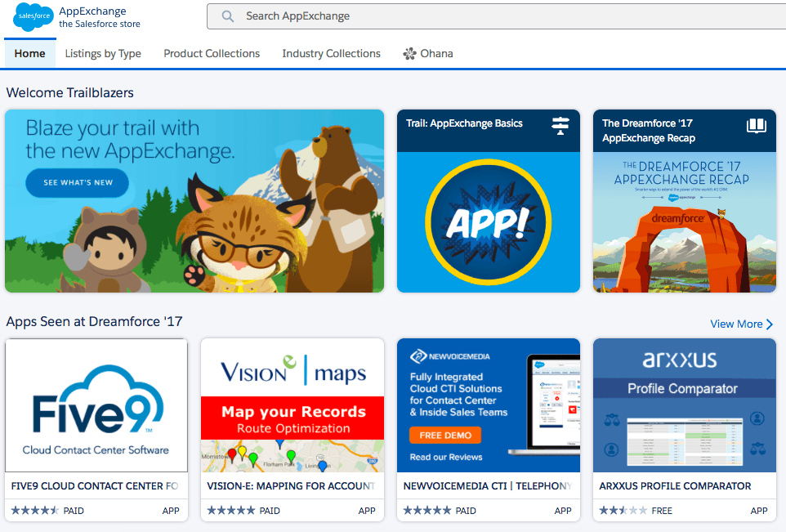Click the APP label on Arxxus card
Screen dimensions: 786x532
coord(759,511)
